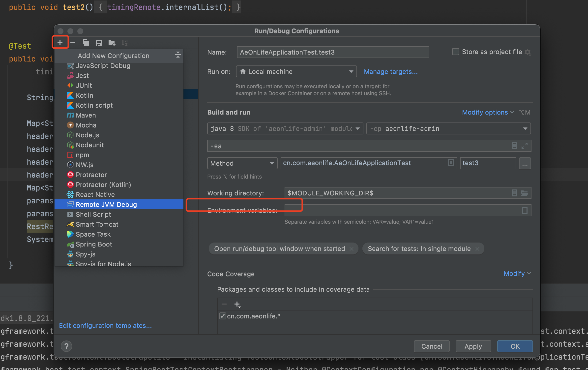Expand Modify options menu

click(x=488, y=112)
